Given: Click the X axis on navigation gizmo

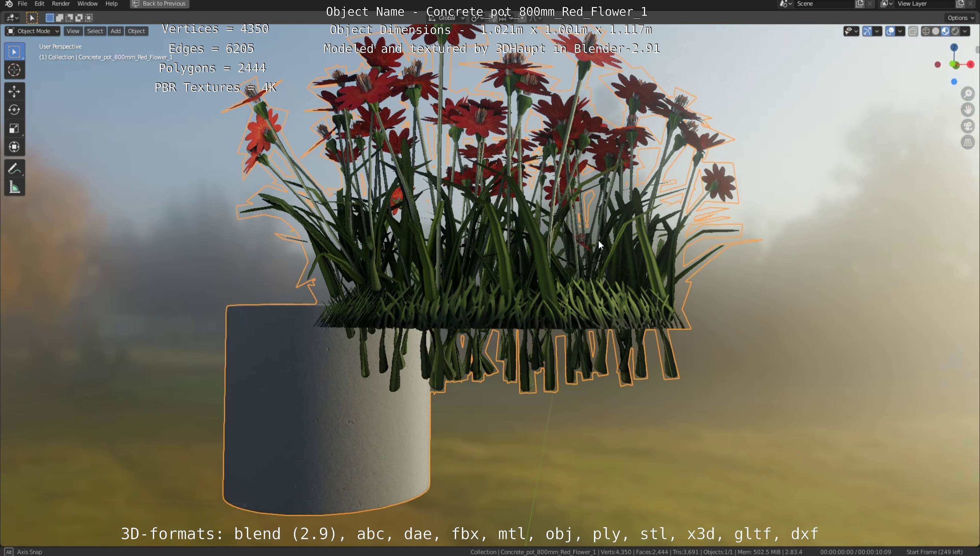Looking at the screenshot, I should click(x=971, y=65).
